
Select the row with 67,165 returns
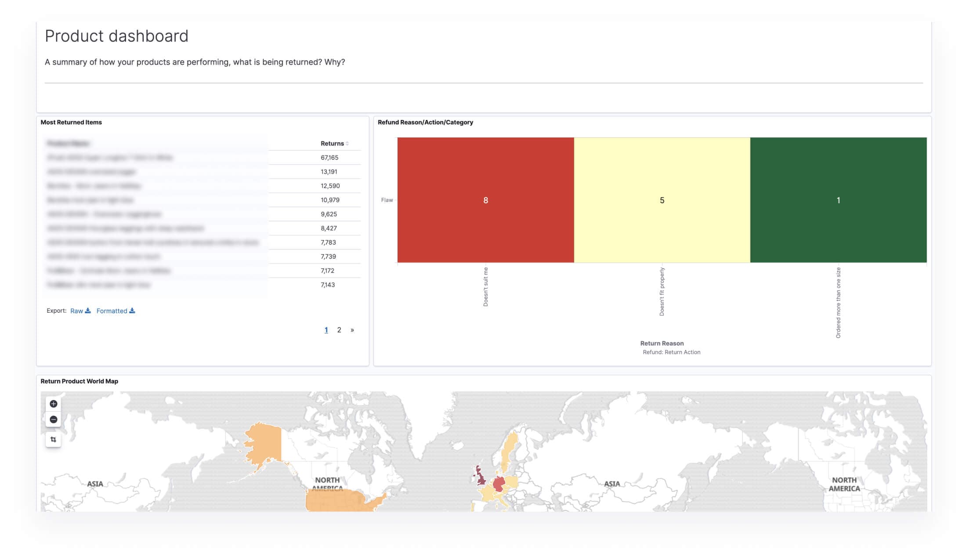(x=329, y=158)
